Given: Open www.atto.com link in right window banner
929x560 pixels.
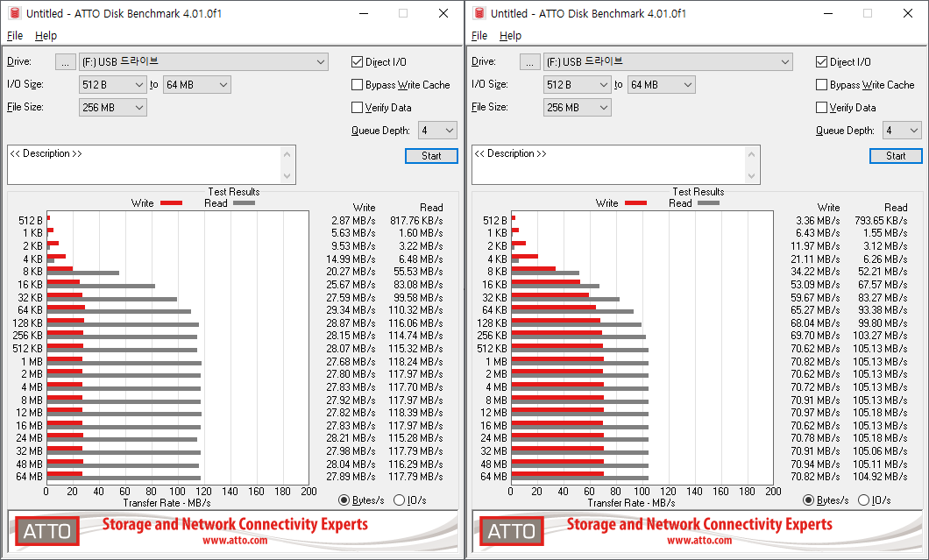Looking at the screenshot, I should (699, 541).
